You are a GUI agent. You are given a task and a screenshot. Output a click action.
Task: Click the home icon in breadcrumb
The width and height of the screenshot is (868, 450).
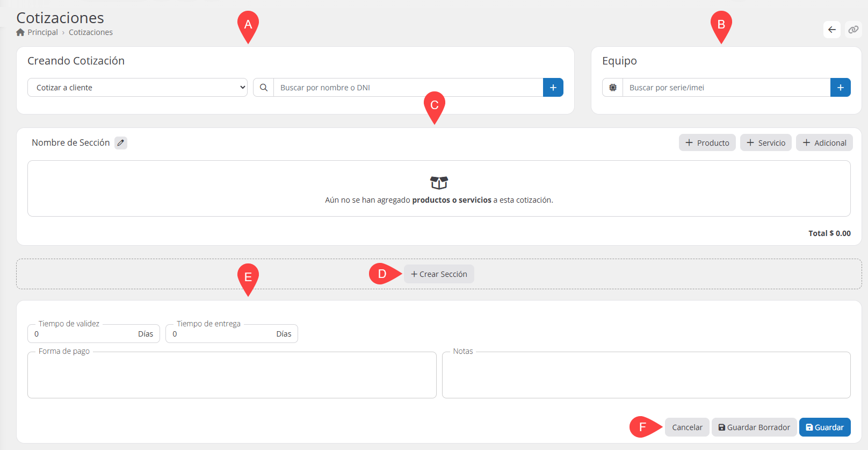point(20,32)
